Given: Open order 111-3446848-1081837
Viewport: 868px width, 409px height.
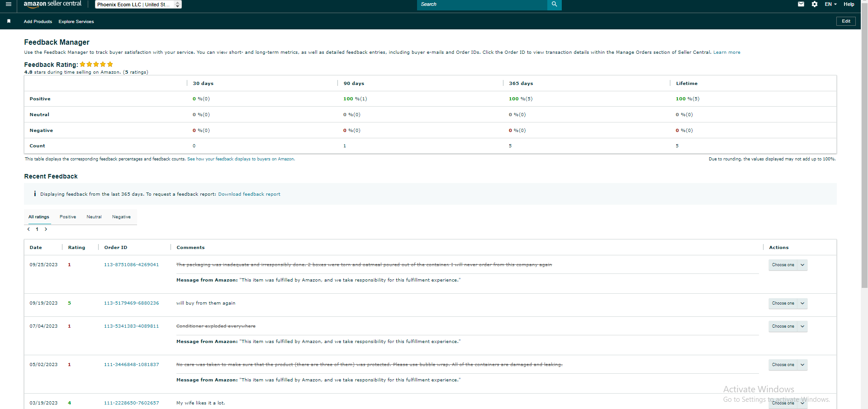Looking at the screenshot, I should (132, 365).
